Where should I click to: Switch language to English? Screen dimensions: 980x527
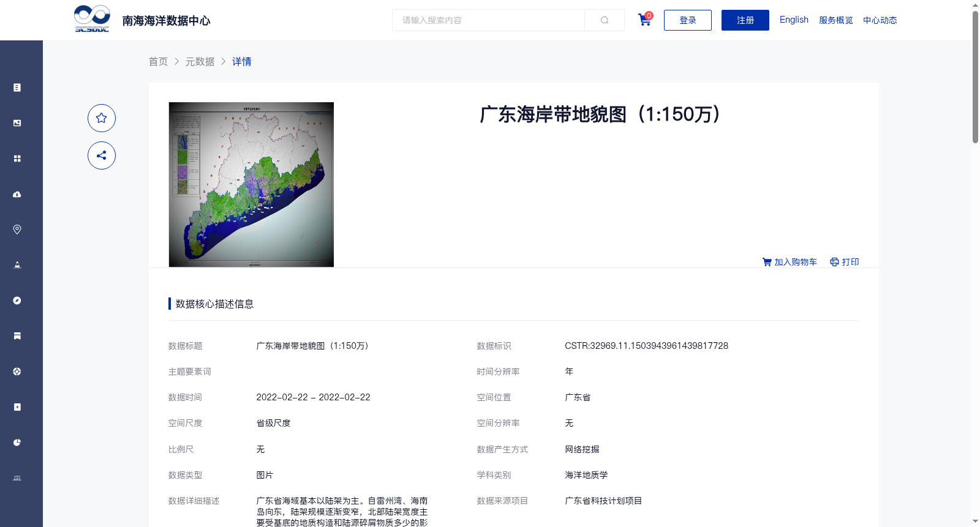point(794,20)
